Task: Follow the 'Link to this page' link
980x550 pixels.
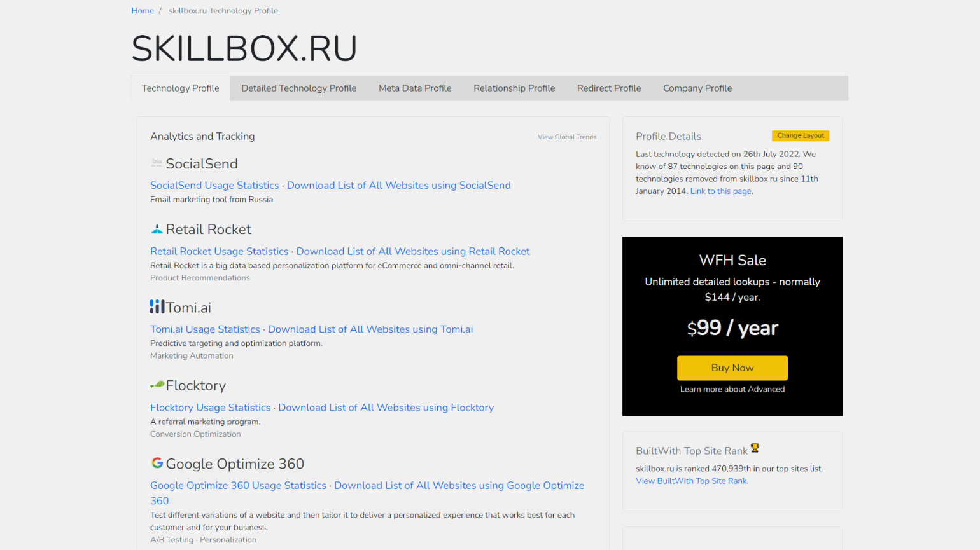Action: 721,191
